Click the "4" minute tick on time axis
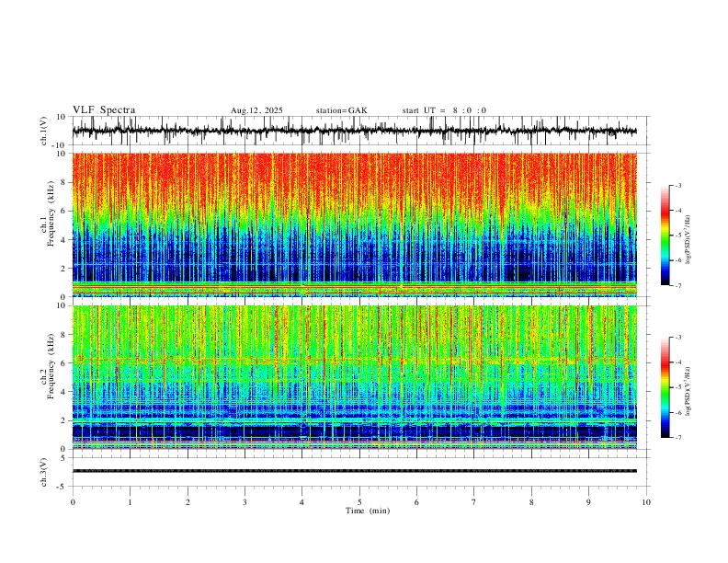This screenshot has width=728, height=563. pyautogui.click(x=302, y=502)
